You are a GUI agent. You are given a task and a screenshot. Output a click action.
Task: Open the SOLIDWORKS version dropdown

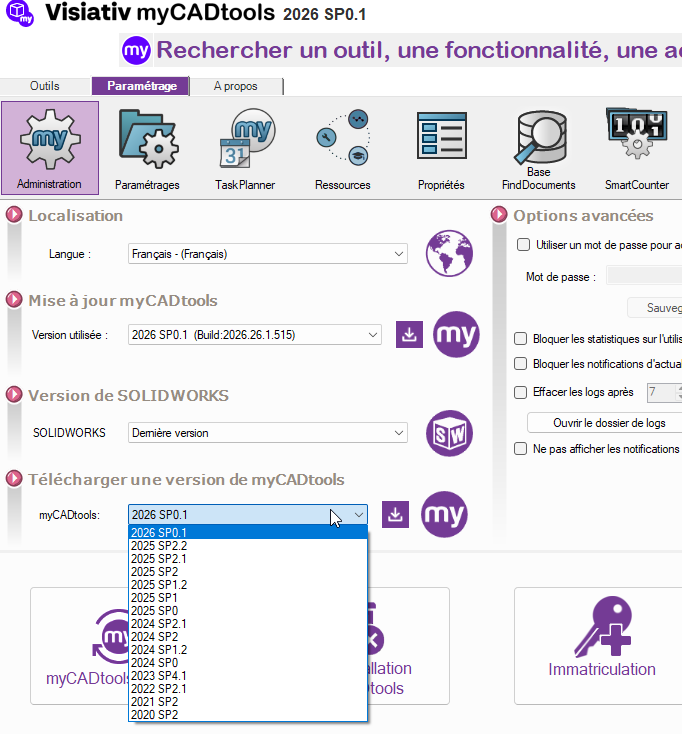point(267,433)
